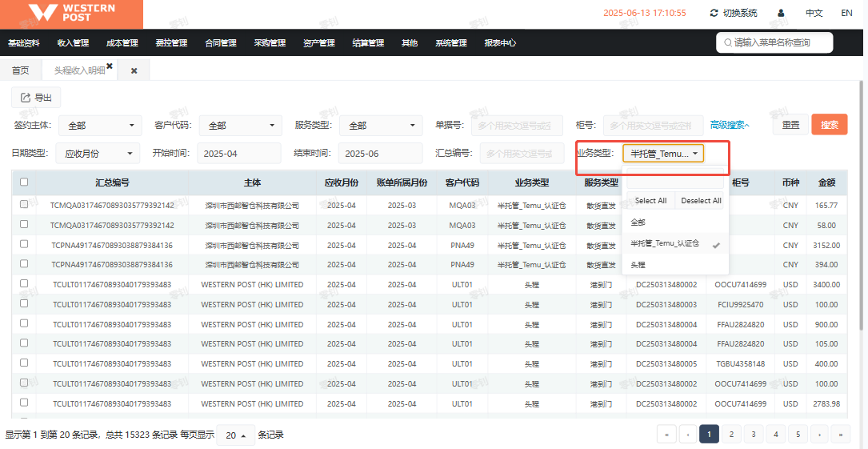Close the untitled tab next to 头程收入明细
Image resolution: width=868 pixels, height=449 pixels.
[x=134, y=71]
